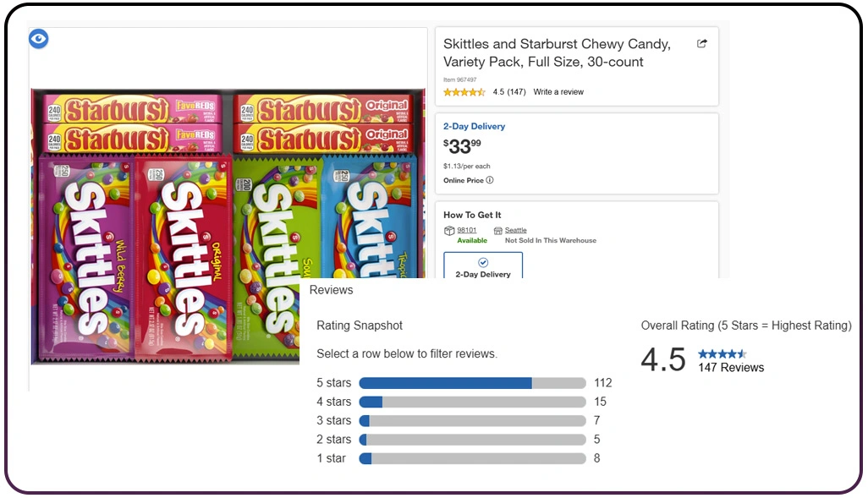
Task: Filter reviews by 3 stars row
Action: coord(472,420)
